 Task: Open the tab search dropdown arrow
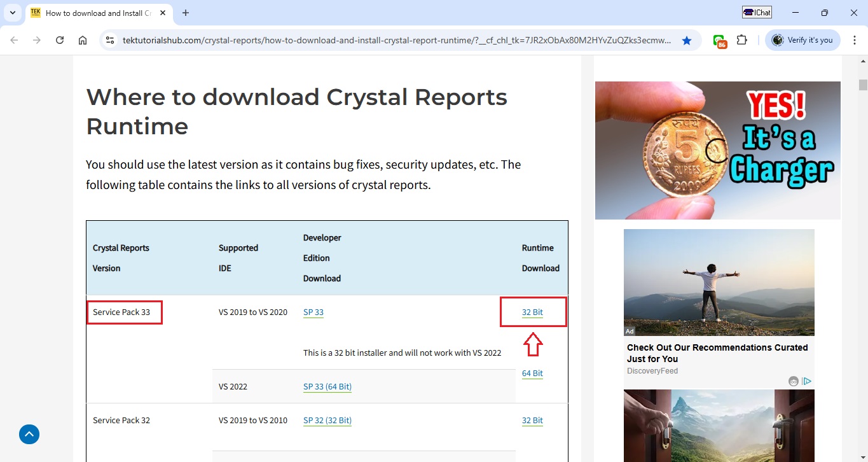[12, 13]
